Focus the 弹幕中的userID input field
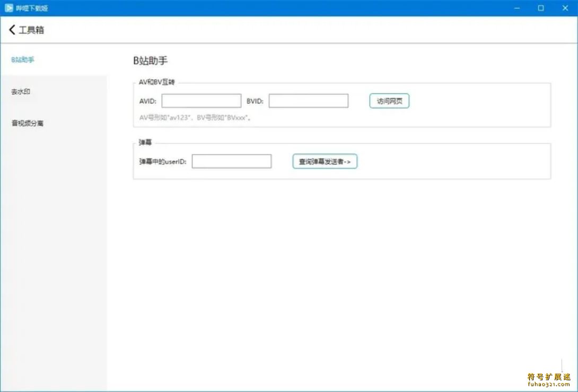The width and height of the screenshot is (578, 392). click(232, 161)
